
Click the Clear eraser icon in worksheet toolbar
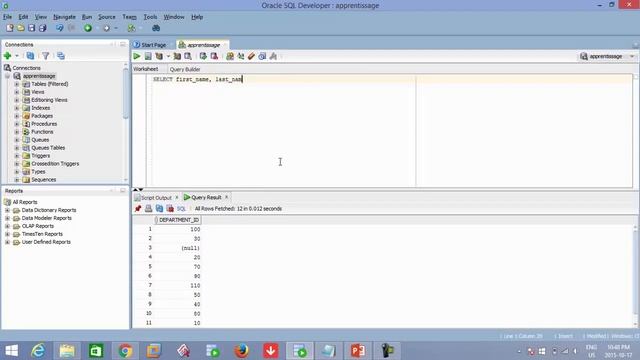[251, 56]
